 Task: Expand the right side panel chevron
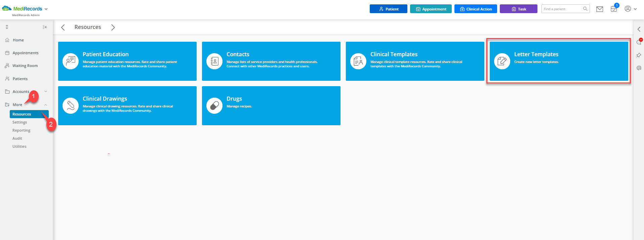click(639, 29)
